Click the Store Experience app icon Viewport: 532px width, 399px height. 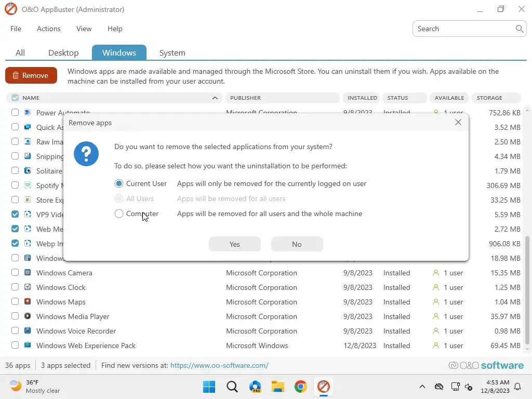tap(28, 200)
